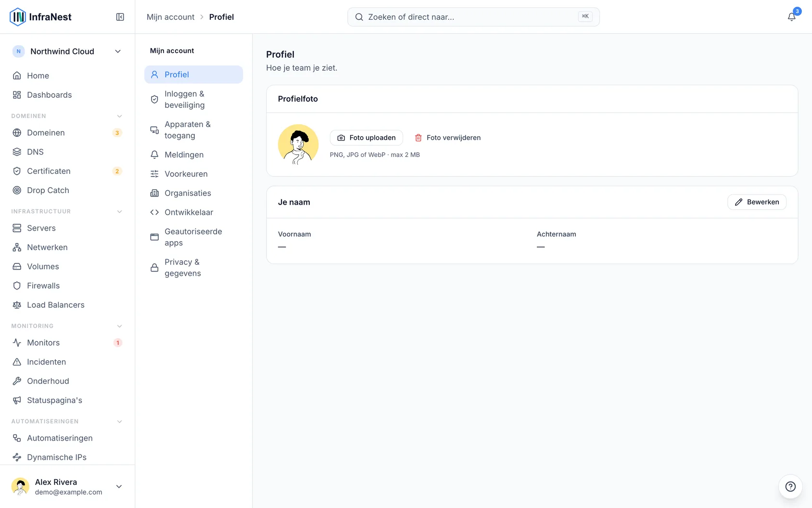This screenshot has width=812, height=508.
Task: Open the Northwind Cloud organization switcher
Action: 67,52
